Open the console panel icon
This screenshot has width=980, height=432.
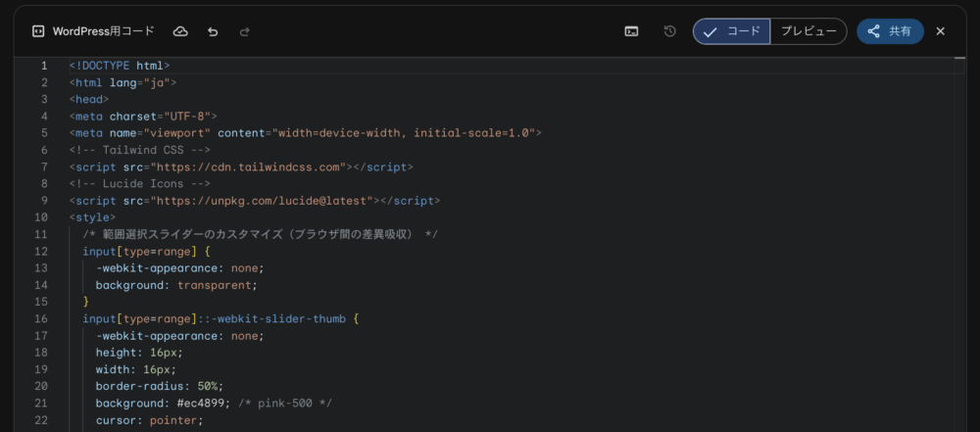point(632,31)
